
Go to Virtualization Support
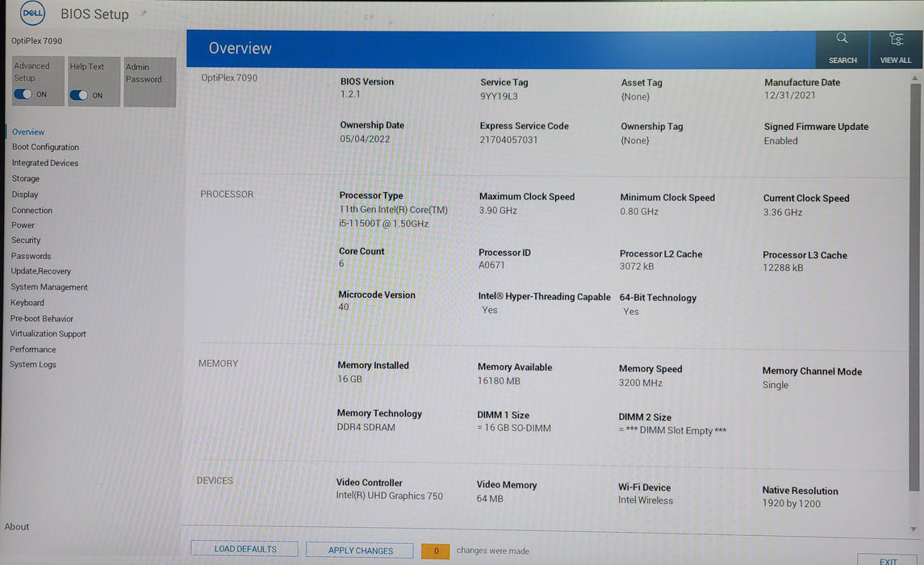(48, 334)
